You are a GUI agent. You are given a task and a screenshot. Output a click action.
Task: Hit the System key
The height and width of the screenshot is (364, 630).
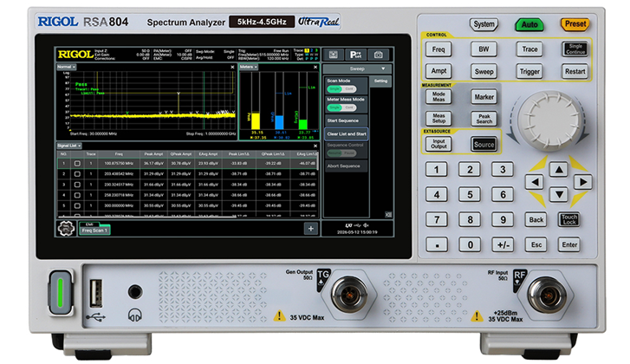click(x=484, y=24)
